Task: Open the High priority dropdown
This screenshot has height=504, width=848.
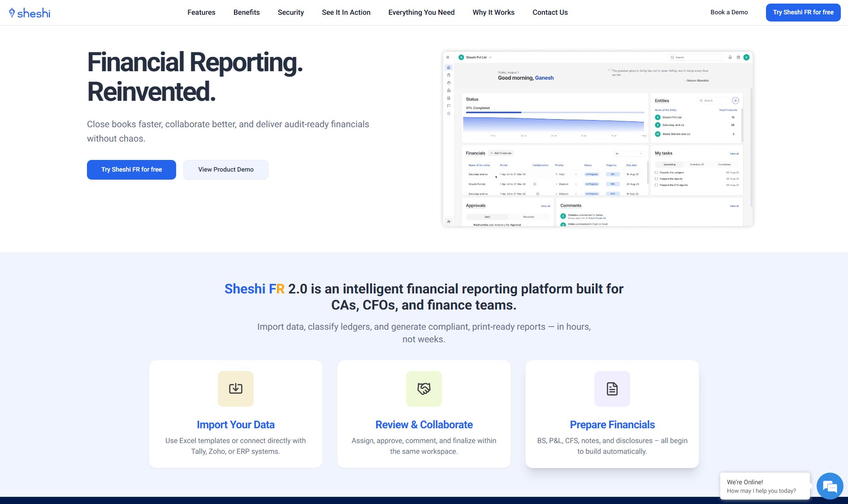Action: [x=566, y=174]
